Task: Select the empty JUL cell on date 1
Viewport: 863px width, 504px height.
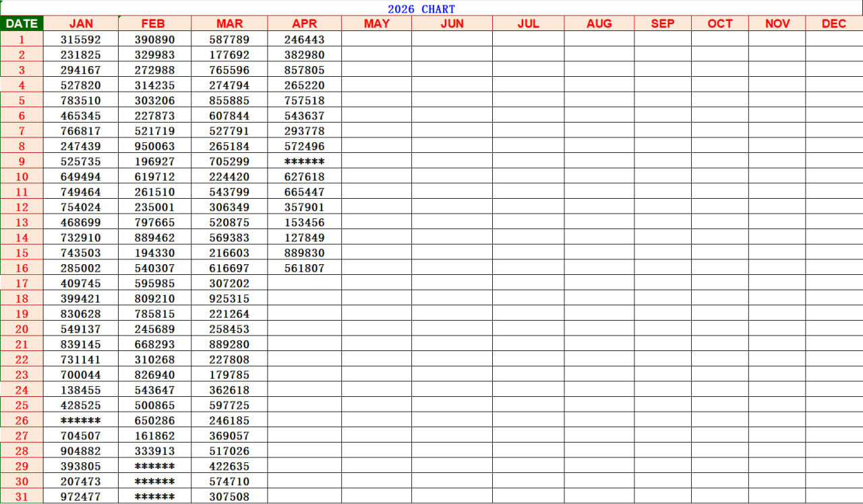Action: point(528,40)
